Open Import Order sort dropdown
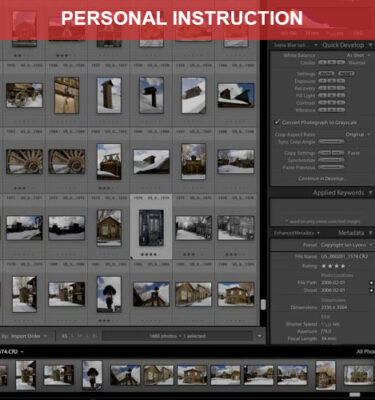This screenshot has width=375, height=400. pyautogui.click(x=29, y=336)
